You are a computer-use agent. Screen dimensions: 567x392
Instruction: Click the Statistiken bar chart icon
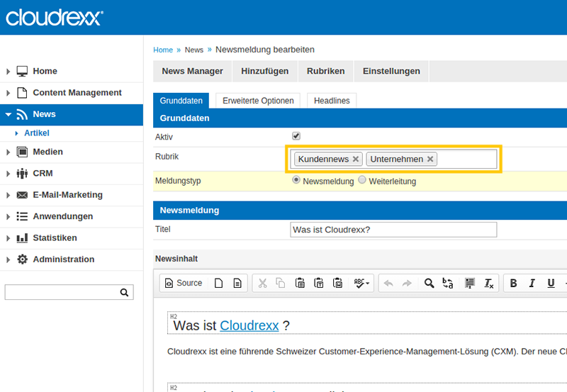pos(22,238)
